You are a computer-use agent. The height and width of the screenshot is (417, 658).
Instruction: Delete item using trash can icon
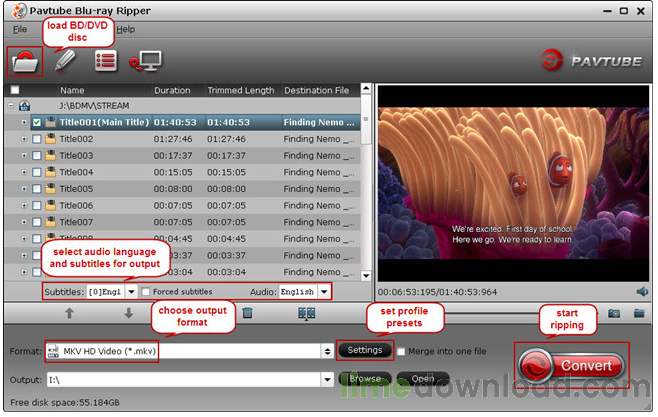tap(248, 313)
